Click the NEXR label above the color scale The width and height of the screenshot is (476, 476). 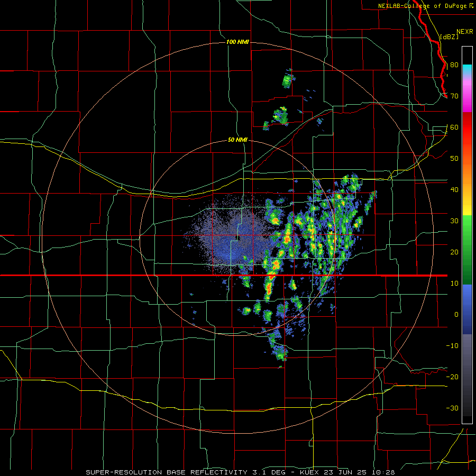click(x=465, y=32)
